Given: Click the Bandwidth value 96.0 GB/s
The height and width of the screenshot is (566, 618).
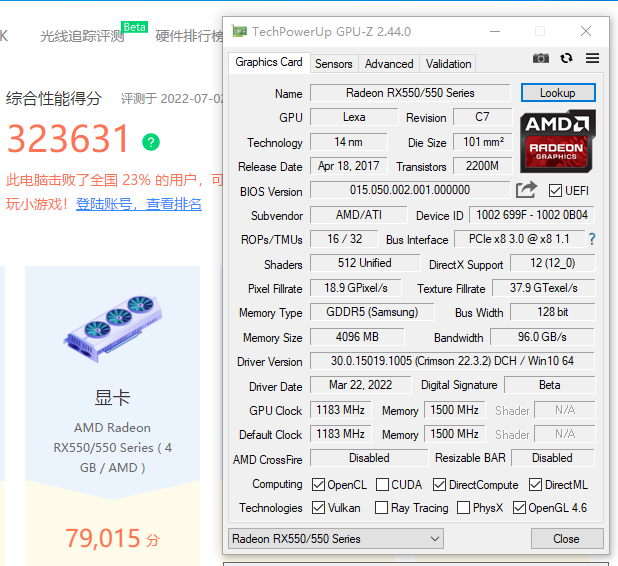Looking at the screenshot, I should 542,337.
